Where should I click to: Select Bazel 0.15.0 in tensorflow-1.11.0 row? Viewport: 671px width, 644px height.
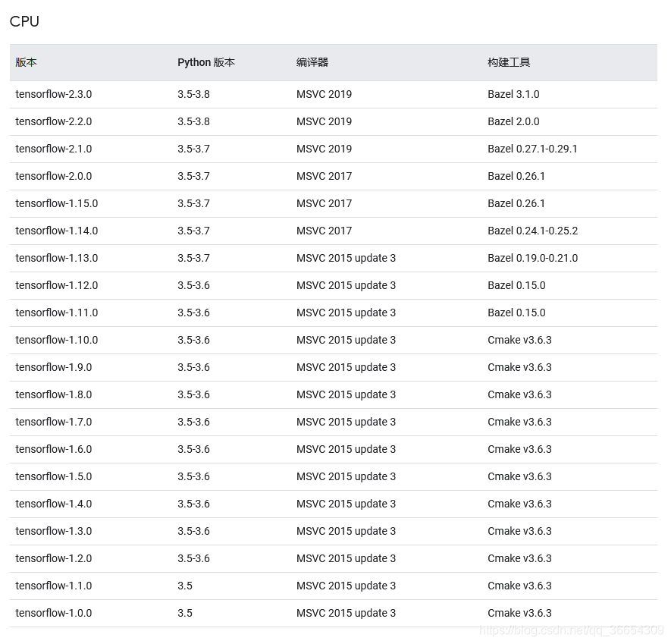(x=516, y=313)
